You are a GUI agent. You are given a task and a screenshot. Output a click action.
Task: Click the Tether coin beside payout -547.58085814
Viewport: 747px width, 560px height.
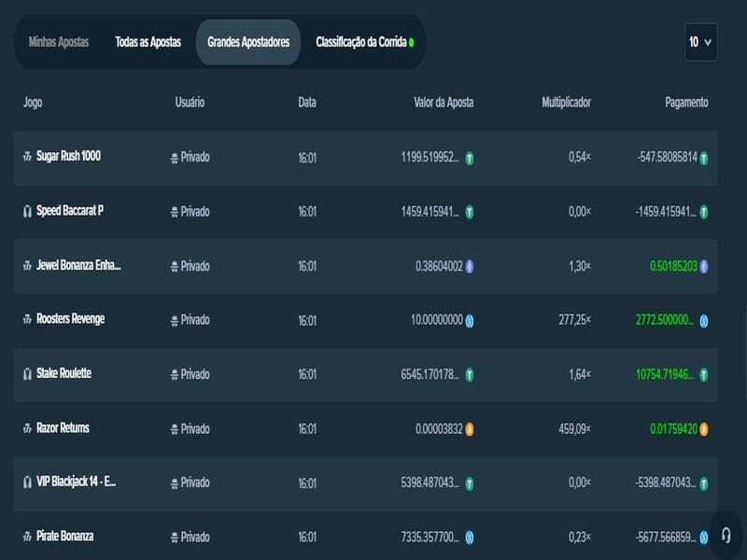click(704, 158)
